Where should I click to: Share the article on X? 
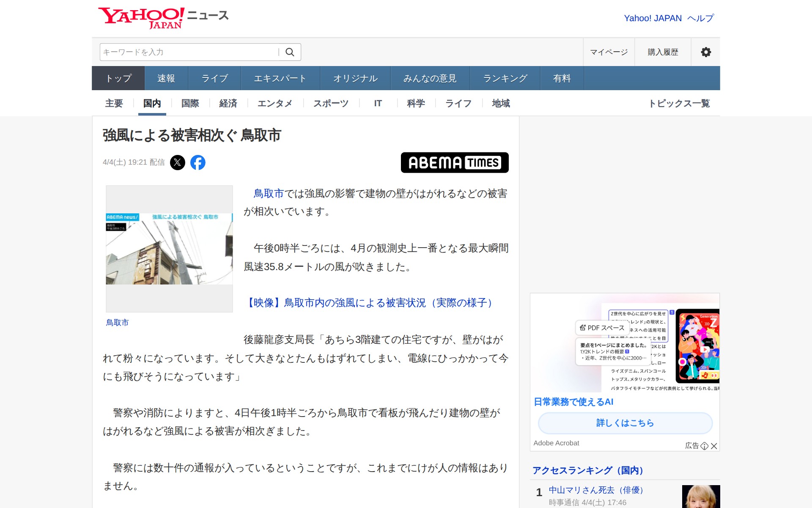178,162
